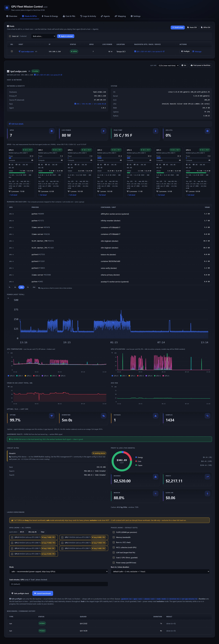This screenshot has height=644, width=219.
Task: Tick the Select all hosts checkbox
Action: (x=10, y=36)
